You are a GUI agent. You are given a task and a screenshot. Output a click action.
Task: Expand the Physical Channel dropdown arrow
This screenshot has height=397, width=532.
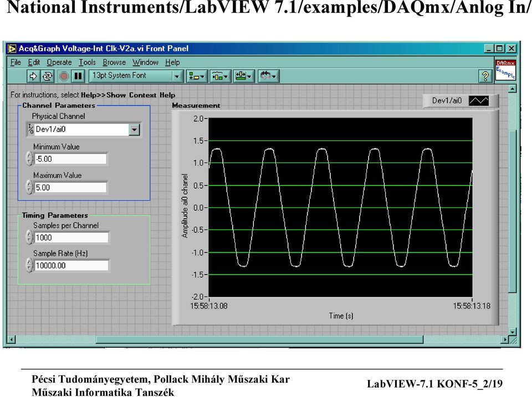134,130
